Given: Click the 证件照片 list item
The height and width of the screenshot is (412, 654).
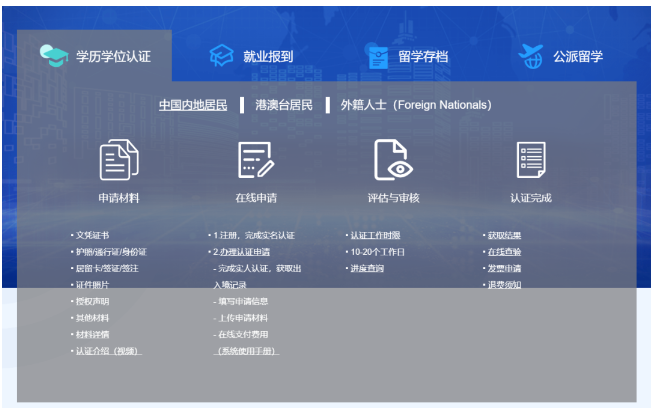Looking at the screenshot, I should tap(92, 285).
